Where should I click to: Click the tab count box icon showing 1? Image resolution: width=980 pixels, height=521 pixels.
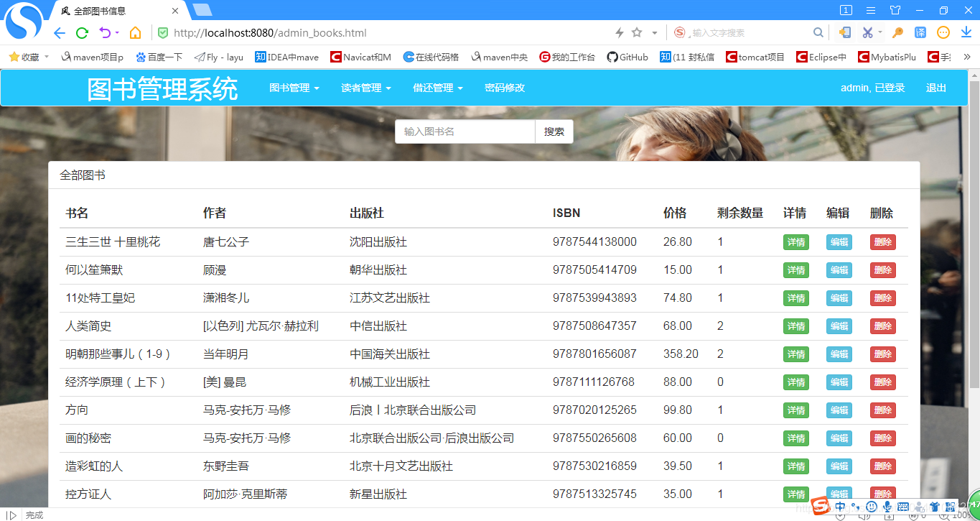[x=846, y=10]
